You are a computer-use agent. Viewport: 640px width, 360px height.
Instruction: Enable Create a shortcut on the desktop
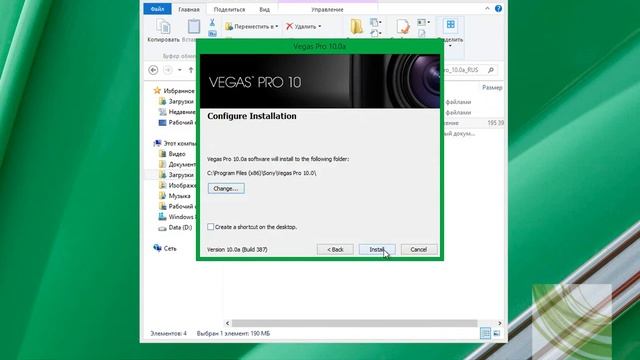(x=211, y=227)
